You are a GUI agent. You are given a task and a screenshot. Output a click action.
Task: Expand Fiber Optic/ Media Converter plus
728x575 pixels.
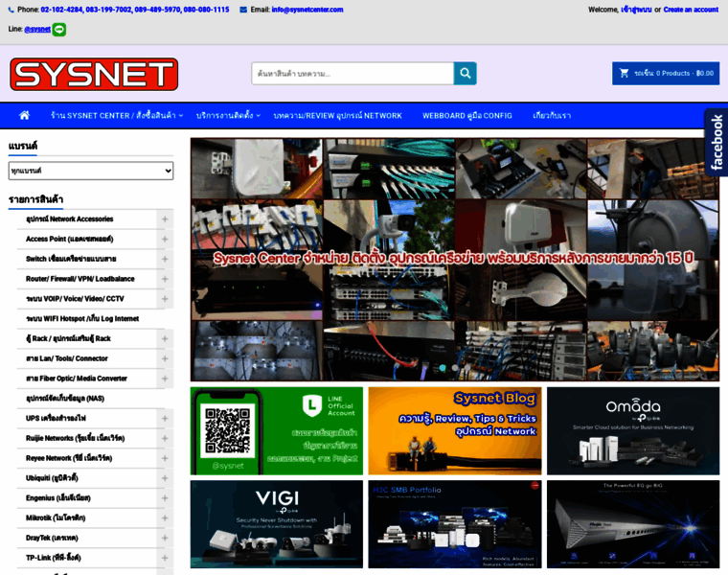(x=165, y=379)
